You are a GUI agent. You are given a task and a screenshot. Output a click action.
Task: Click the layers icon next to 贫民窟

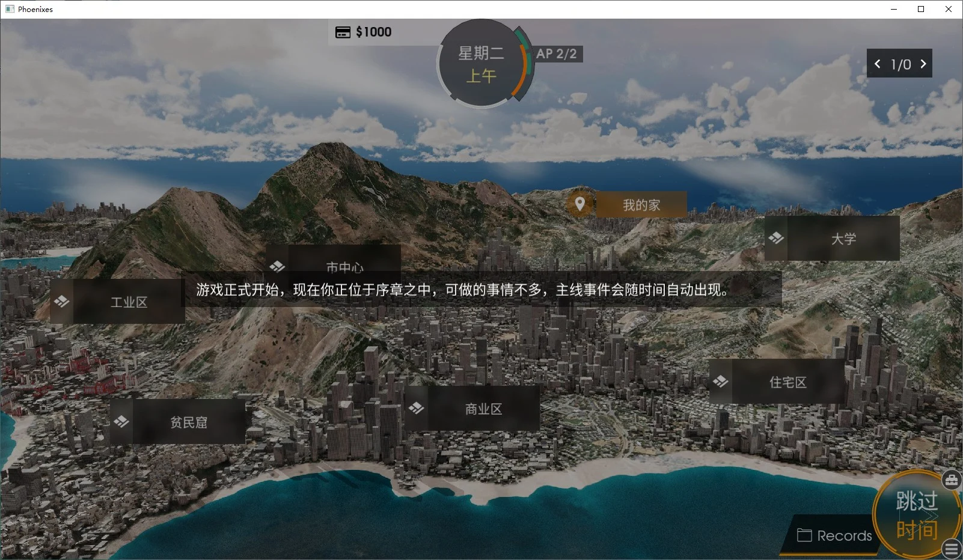tap(121, 422)
